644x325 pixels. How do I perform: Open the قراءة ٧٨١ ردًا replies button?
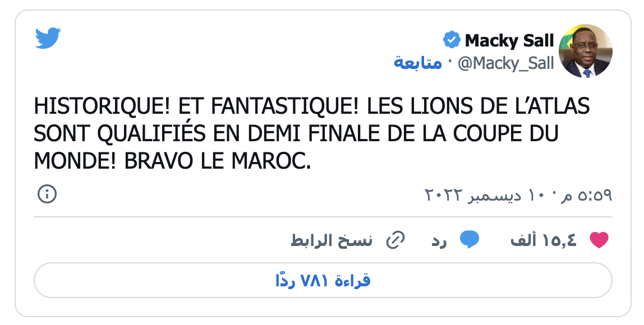pyautogui.click(x=323, y=280)
